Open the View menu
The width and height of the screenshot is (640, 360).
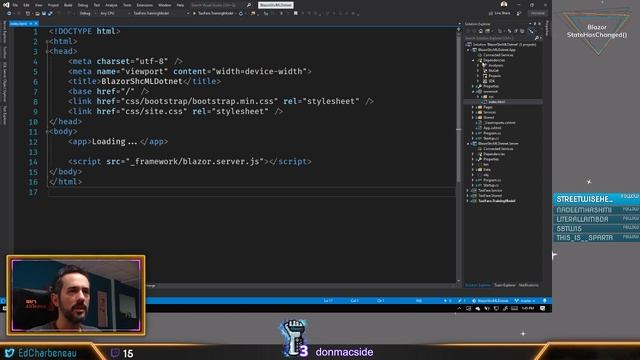point(38,5)
